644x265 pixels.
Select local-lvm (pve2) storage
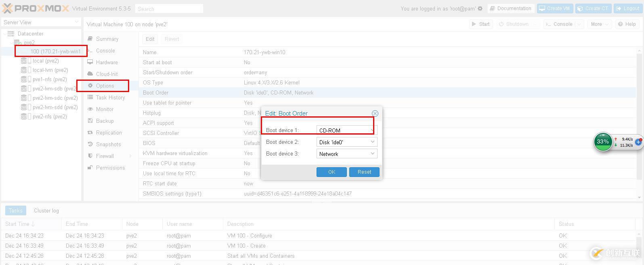50,70
